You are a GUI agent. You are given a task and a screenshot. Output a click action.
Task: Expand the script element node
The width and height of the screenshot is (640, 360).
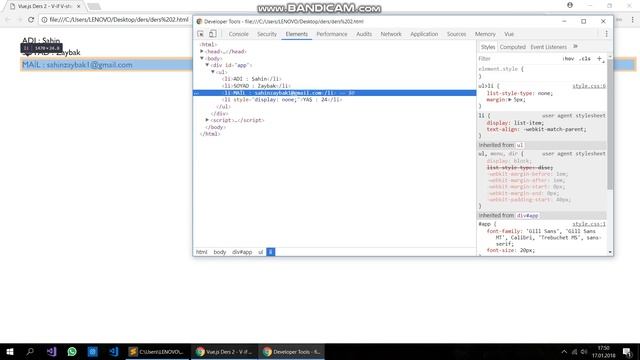207,120
